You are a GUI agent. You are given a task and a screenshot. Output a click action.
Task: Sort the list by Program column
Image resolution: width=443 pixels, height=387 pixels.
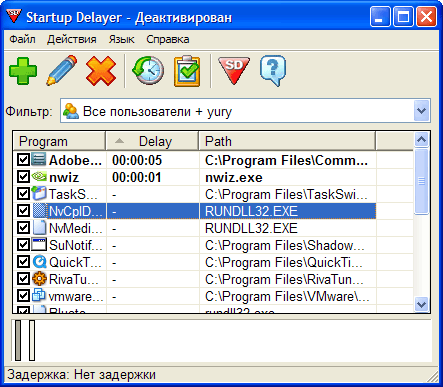tap(59, 141)
